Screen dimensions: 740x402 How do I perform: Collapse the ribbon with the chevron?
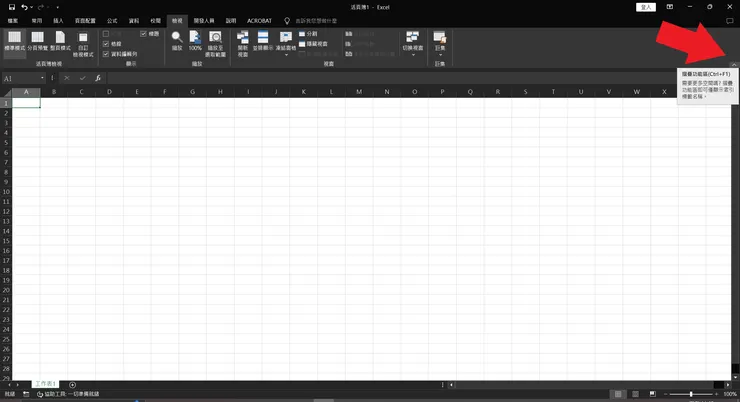pos(733,65)
